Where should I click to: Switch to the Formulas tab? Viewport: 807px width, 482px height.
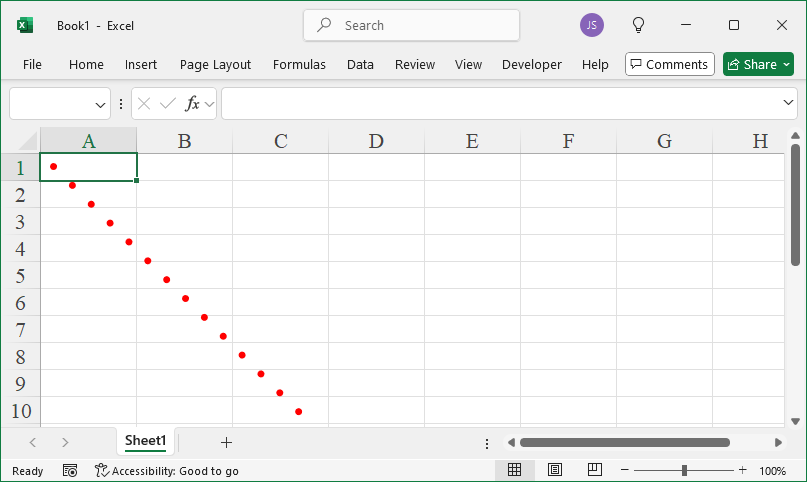pos(299,65)
